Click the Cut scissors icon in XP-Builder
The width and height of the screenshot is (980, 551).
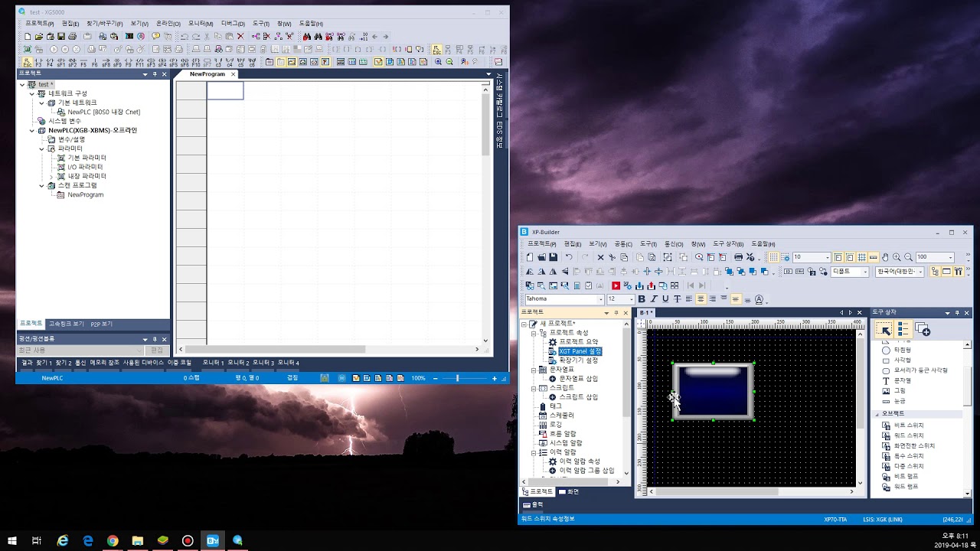click(x=612, y=257)
